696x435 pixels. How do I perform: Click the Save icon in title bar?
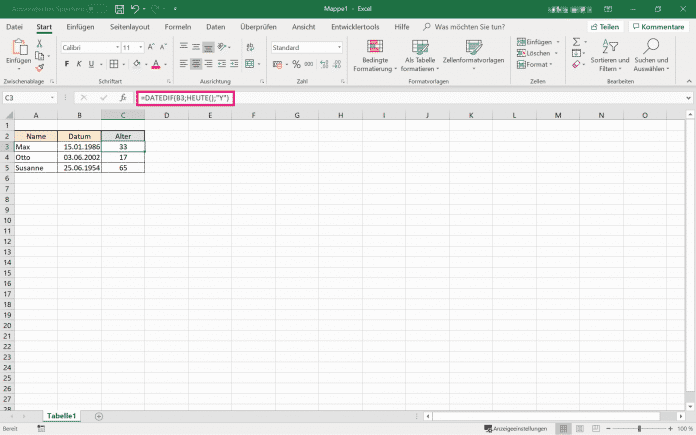coord(118,8)
